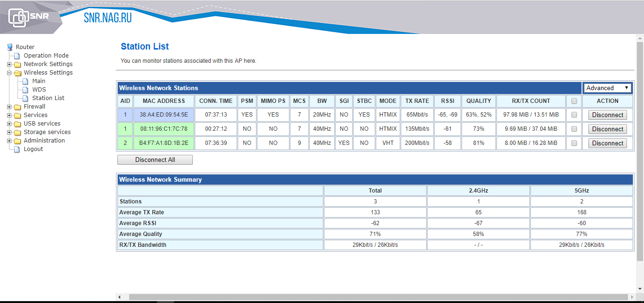Click the 97.98 MiB / 13.51 MiB cell
Viewport: 644px width, 303px height.
pyautogui.click(x=531, y=115)
